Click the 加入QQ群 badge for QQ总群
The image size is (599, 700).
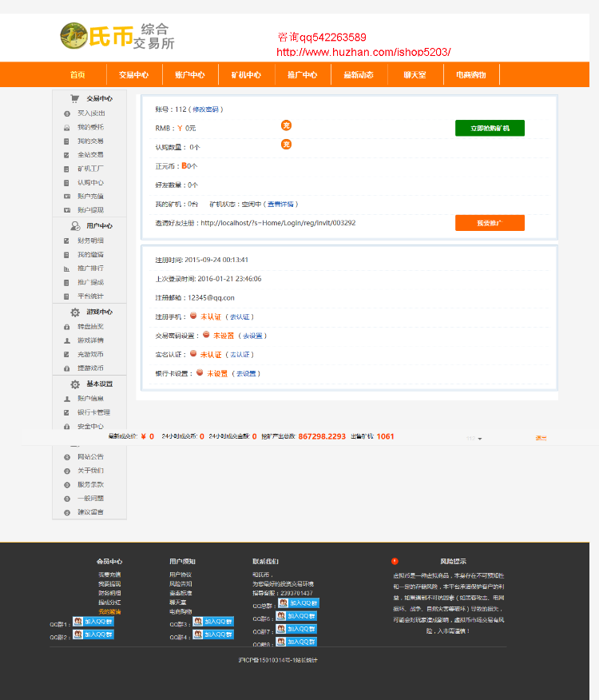pos(299,603)
